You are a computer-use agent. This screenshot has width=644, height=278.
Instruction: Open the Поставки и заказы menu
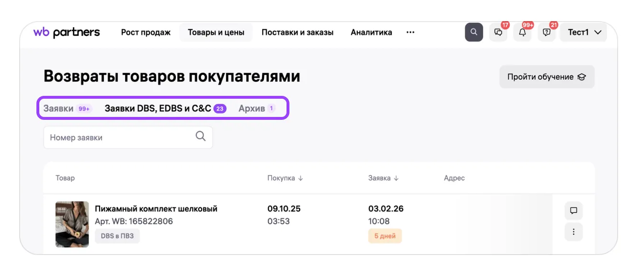[x=297, y=32]
